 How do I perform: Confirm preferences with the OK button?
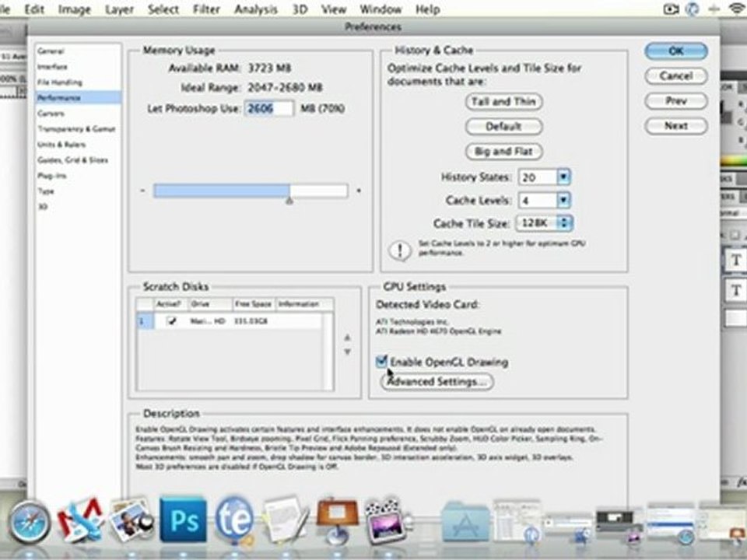click(x=676, y=51)
